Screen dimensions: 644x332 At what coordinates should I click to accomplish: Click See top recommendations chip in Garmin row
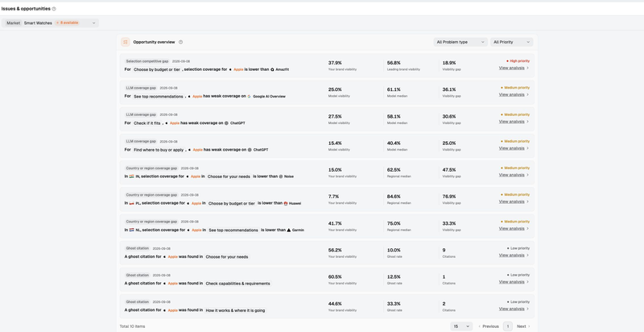[x=233, y=230]
